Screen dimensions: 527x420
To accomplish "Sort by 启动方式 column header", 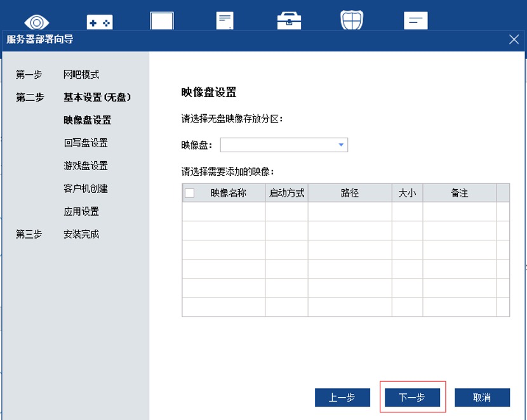I will 287,193.
